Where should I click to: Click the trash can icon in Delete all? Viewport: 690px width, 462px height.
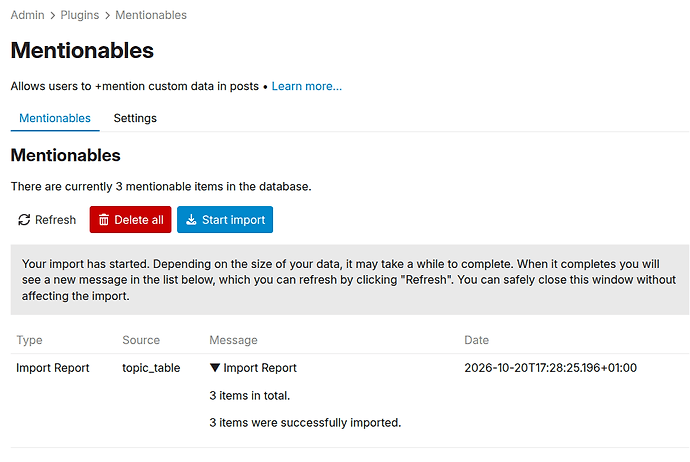click(104, 220)
